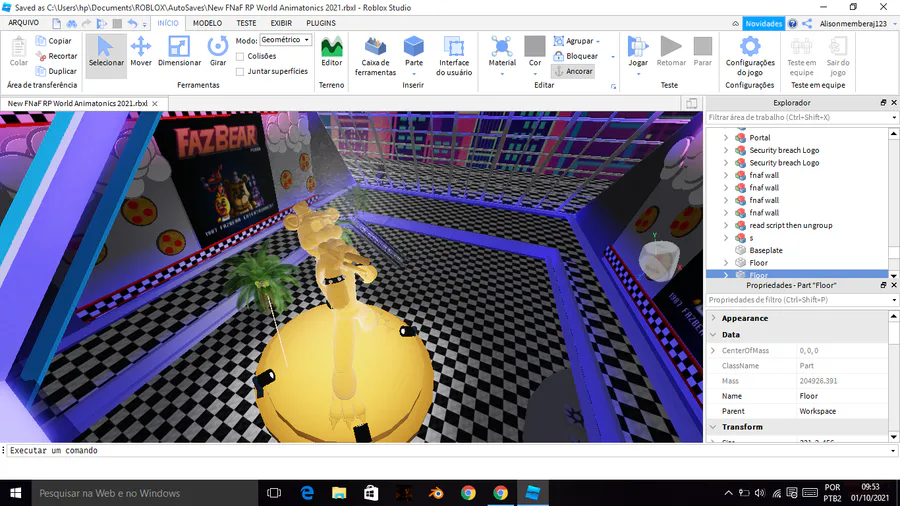Open Blender from the taskbar
This screenshot has width=900, height=506.
[x=436, y=493]
